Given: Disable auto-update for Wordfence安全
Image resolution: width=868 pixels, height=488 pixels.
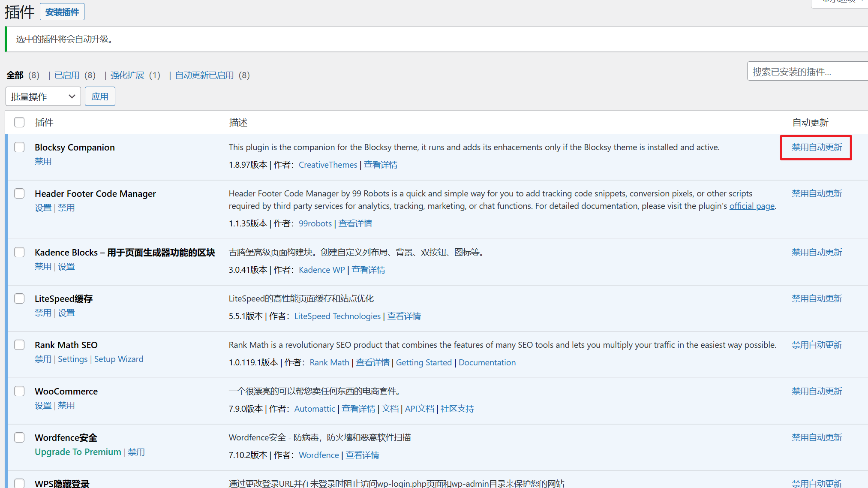Looking at the screenshot, I should pyautogui.click(x=817, y=437).
